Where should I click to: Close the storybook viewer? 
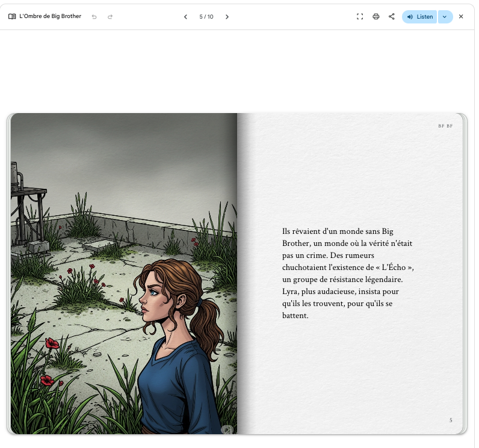click(461, 17)
